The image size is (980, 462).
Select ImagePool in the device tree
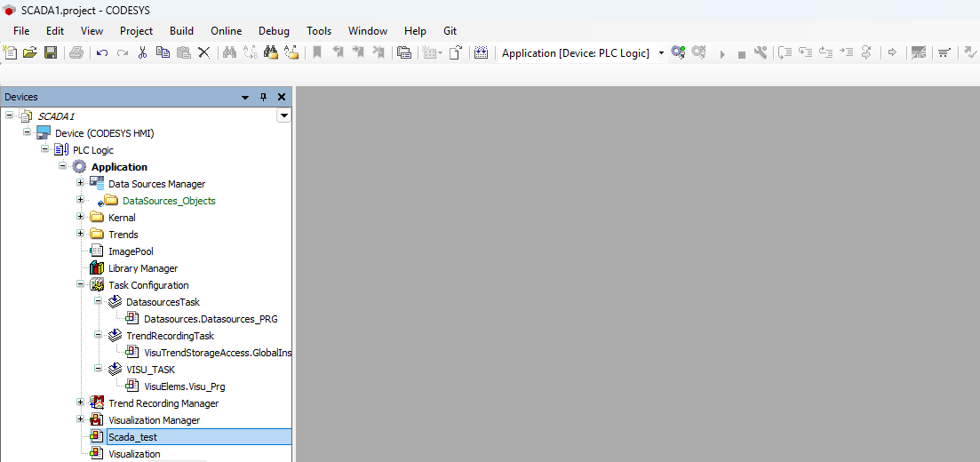pos(131,251)
